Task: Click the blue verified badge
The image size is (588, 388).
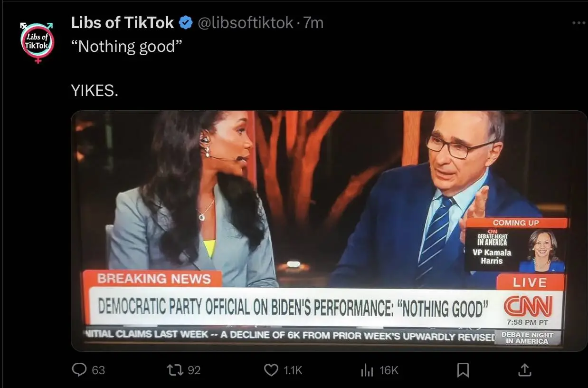Action: (x=186, y=23)
